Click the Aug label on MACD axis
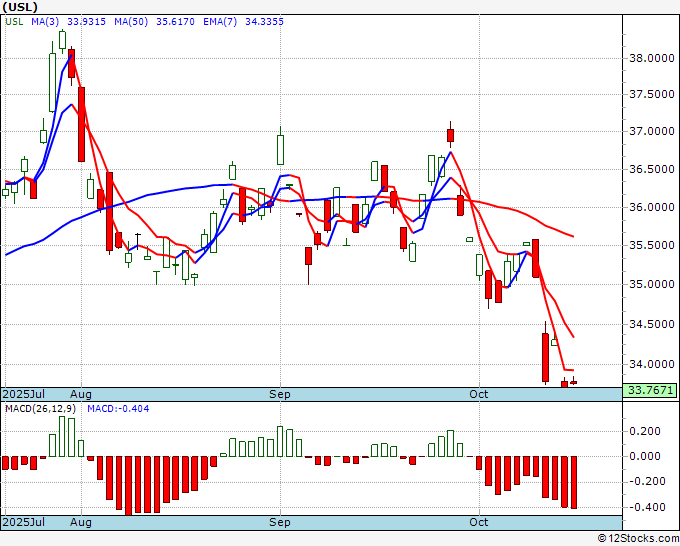Screen dimensions: 680x546 [81, 522]
